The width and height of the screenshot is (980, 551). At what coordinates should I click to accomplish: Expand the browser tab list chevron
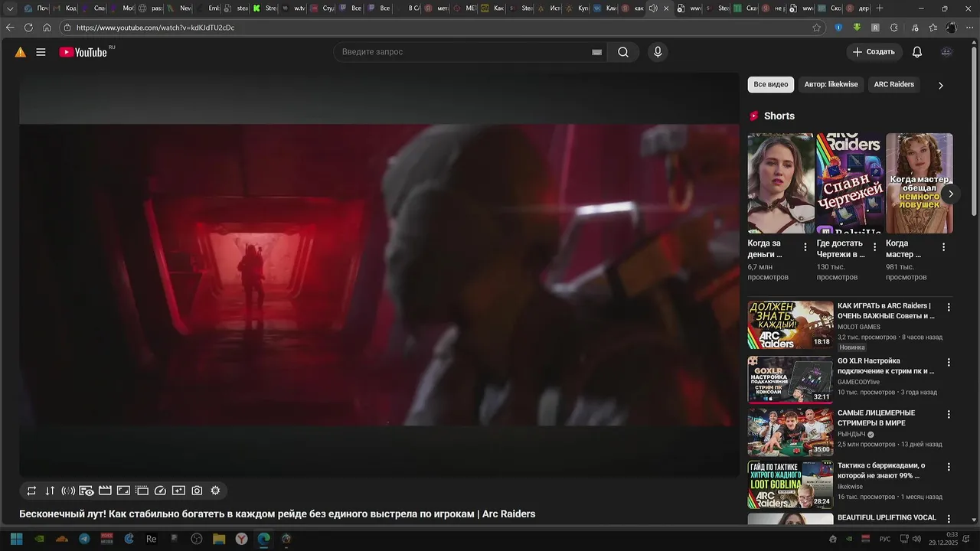click(10, 8)
